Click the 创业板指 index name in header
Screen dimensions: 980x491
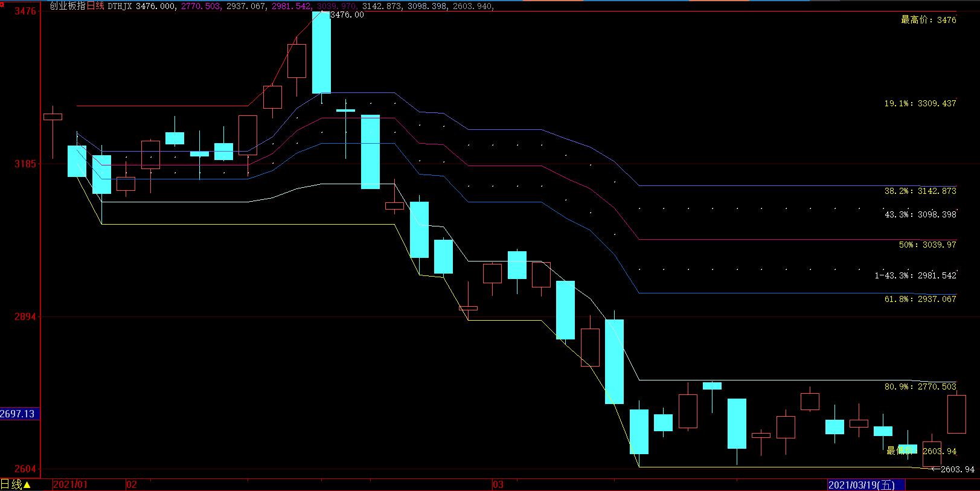[67, 6]
